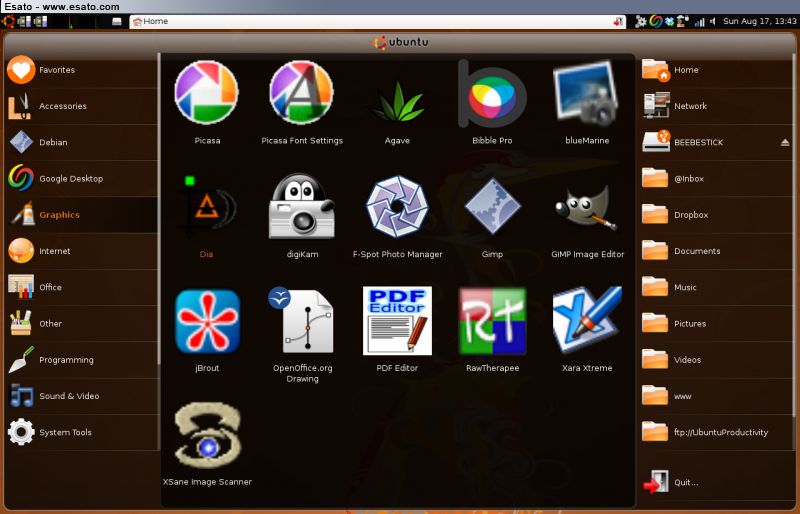This screenshot has width=800, height=514.
Task: Open the Dia diagram editor
Action: 207,216
